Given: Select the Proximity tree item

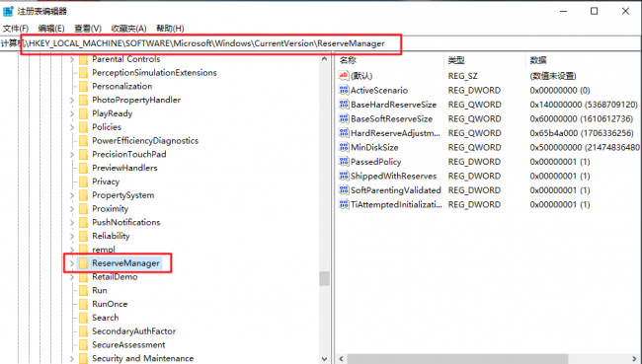Looking at the screenshot, I should pos(111,209).
